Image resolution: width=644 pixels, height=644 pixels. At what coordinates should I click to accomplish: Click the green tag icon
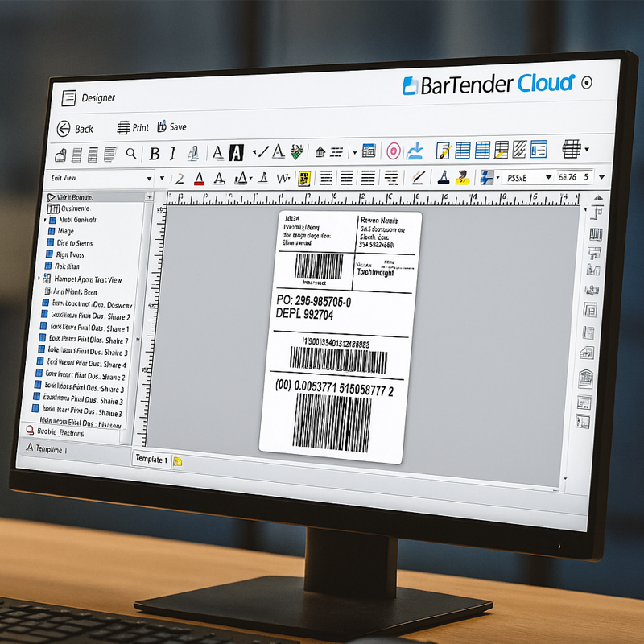296,151
